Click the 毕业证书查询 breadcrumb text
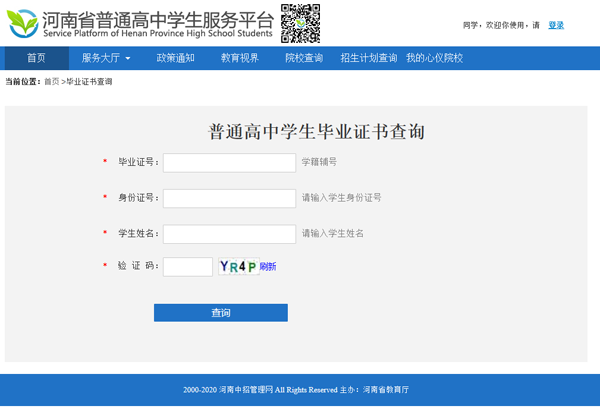 pos(89,81)
